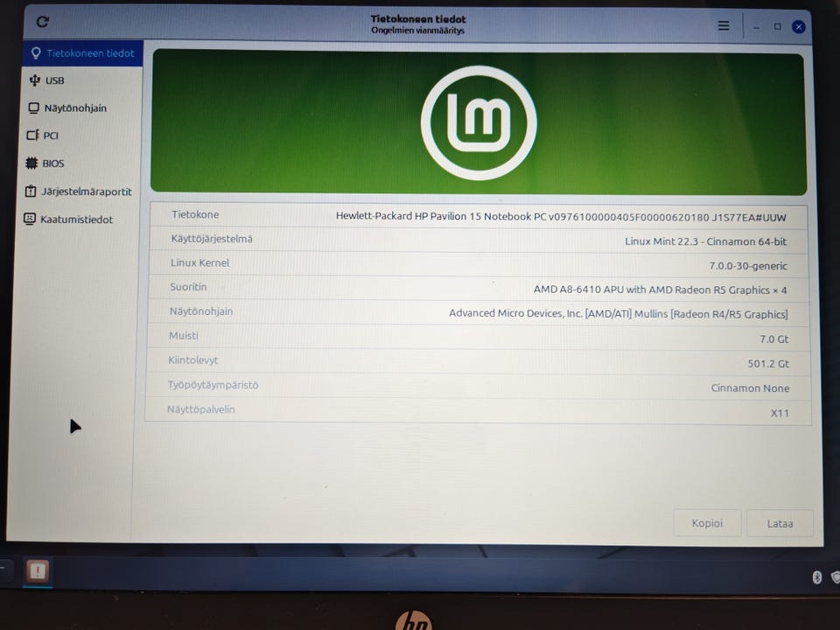Click the Suoritin row label

(x=188, y=287)
